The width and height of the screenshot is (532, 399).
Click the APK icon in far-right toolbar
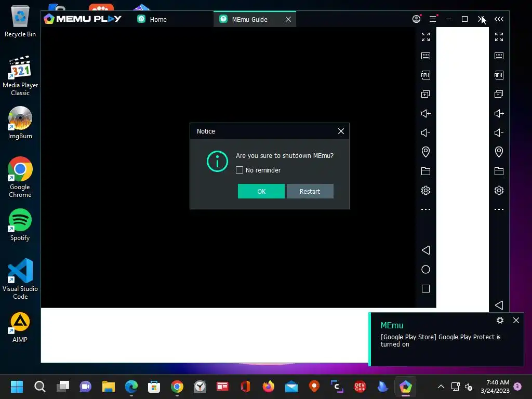tap(499, 75)
